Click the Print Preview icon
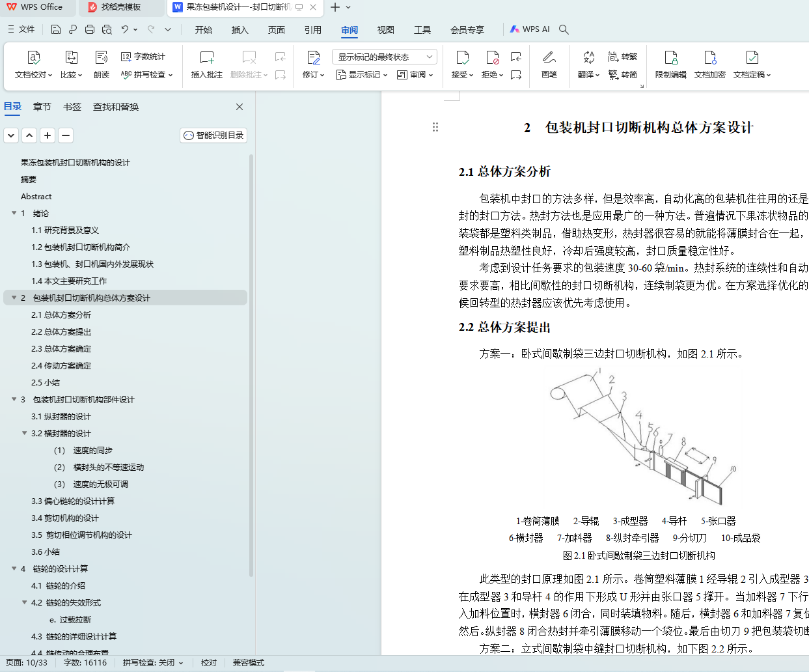The height and width of the screenshot is (672, 809). 107,29
